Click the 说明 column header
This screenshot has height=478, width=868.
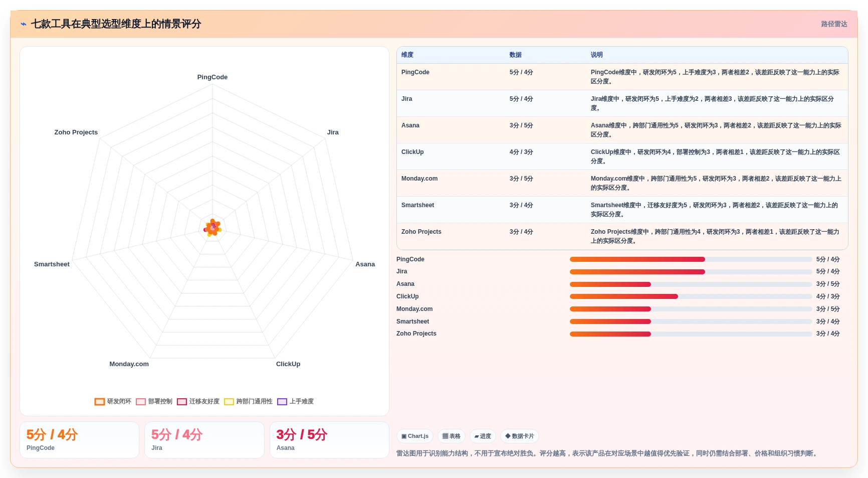tap(596, 55)
